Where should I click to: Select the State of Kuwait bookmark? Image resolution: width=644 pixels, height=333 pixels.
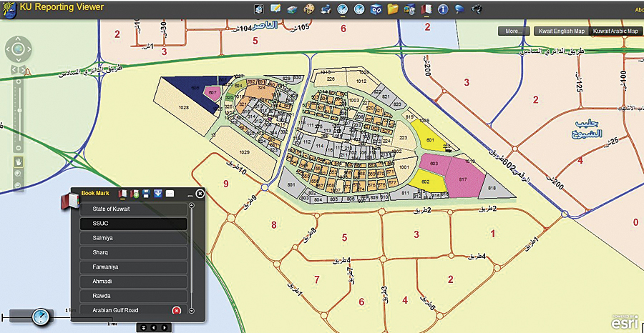pyautogui.click(x=134, y=209)
